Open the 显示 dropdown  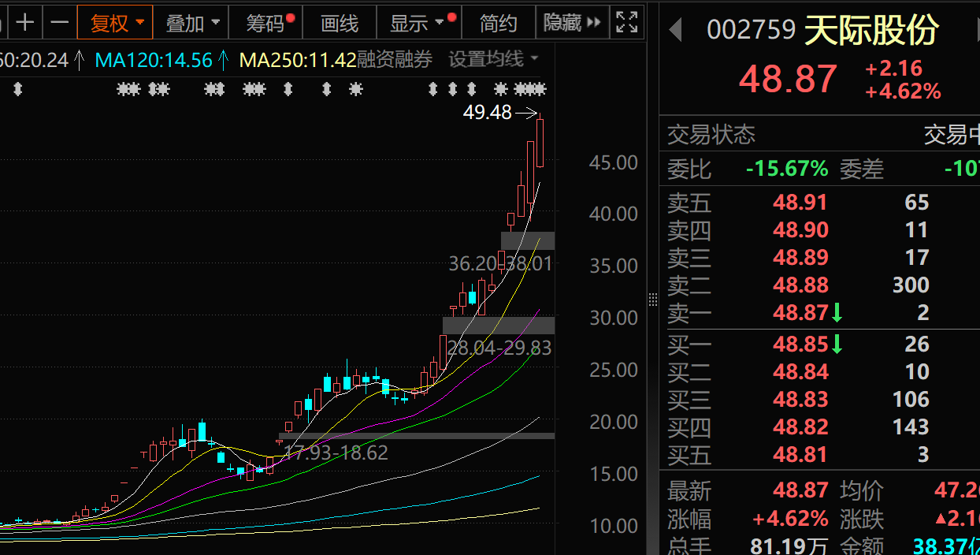tap(419, 23)
